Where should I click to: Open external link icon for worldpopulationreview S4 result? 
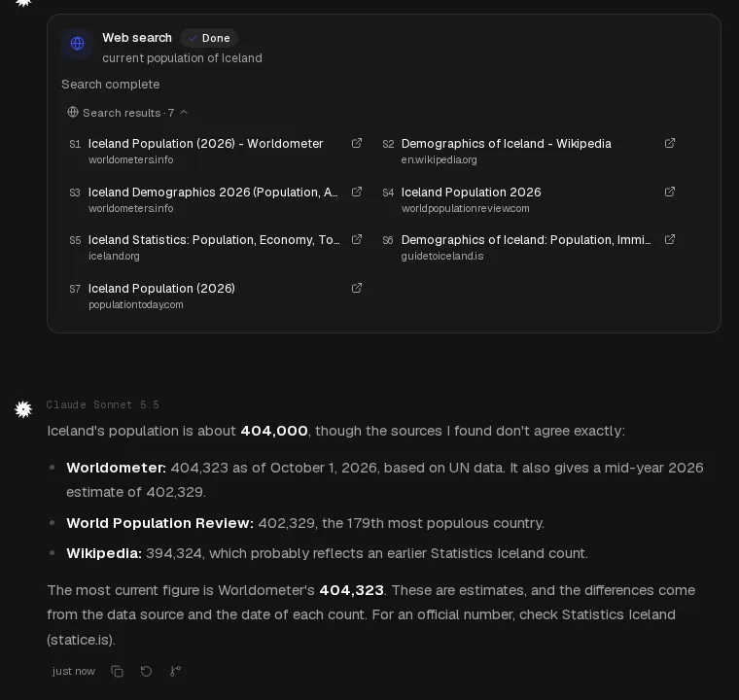(x=670, y=192)
